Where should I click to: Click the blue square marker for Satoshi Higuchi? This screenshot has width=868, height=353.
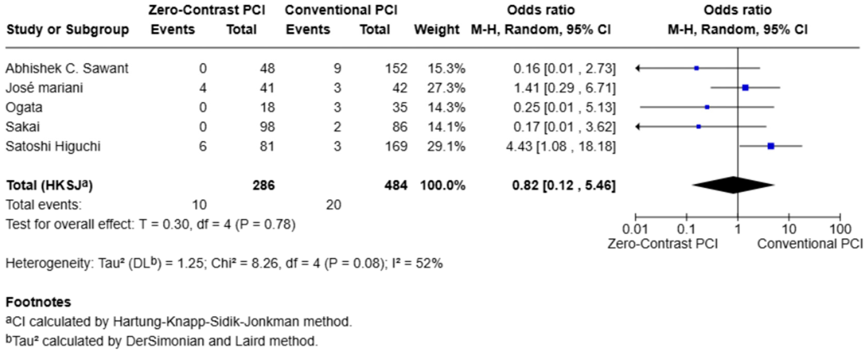coord(771,146)
